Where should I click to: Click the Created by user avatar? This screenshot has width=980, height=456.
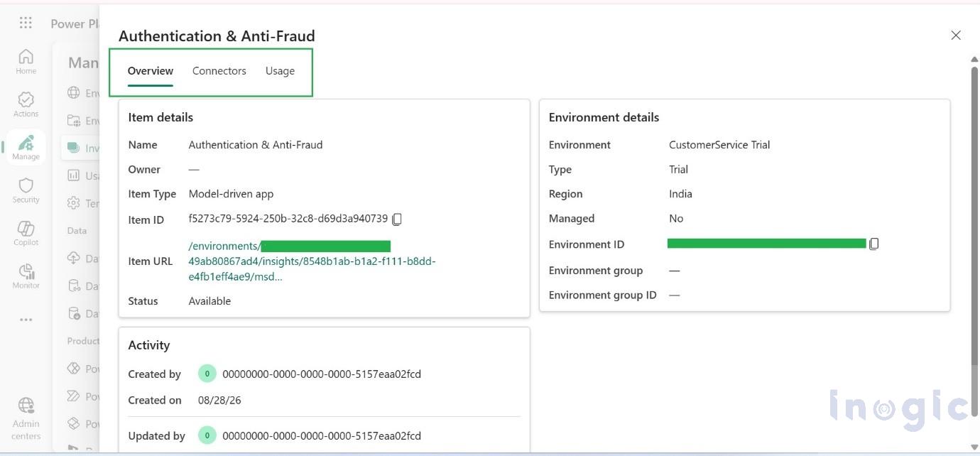(x=207, y=374)
